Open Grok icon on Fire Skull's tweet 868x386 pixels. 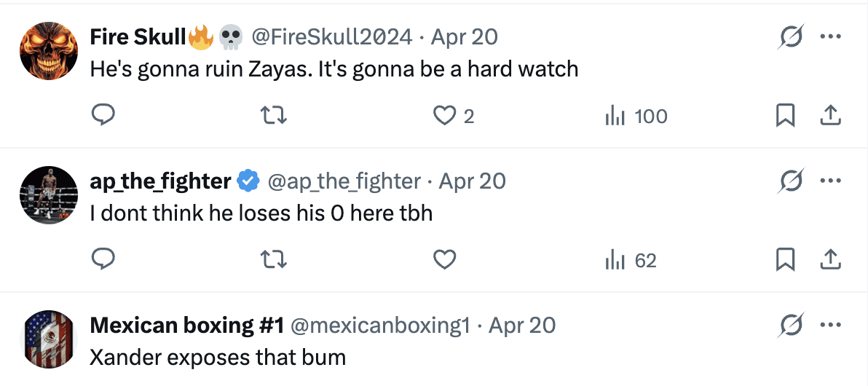792,36
